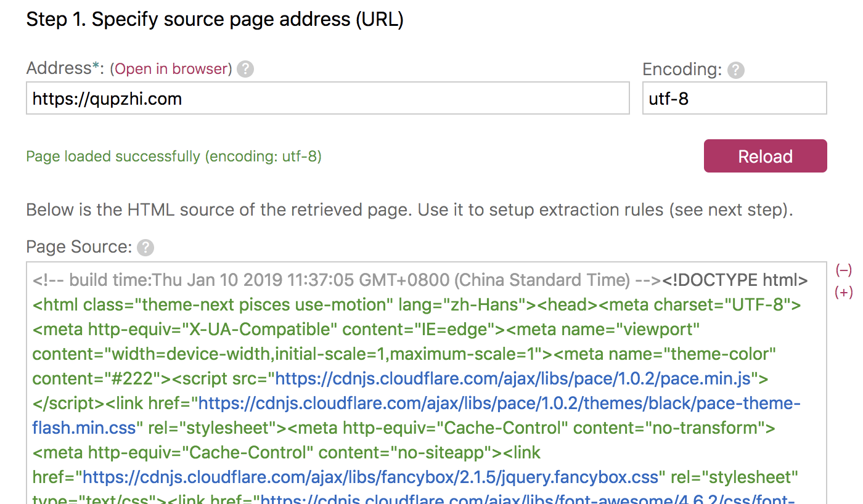Open the Page Source help tooltip icon
Viewport: 863px width, 504px height.
(145, 248)
